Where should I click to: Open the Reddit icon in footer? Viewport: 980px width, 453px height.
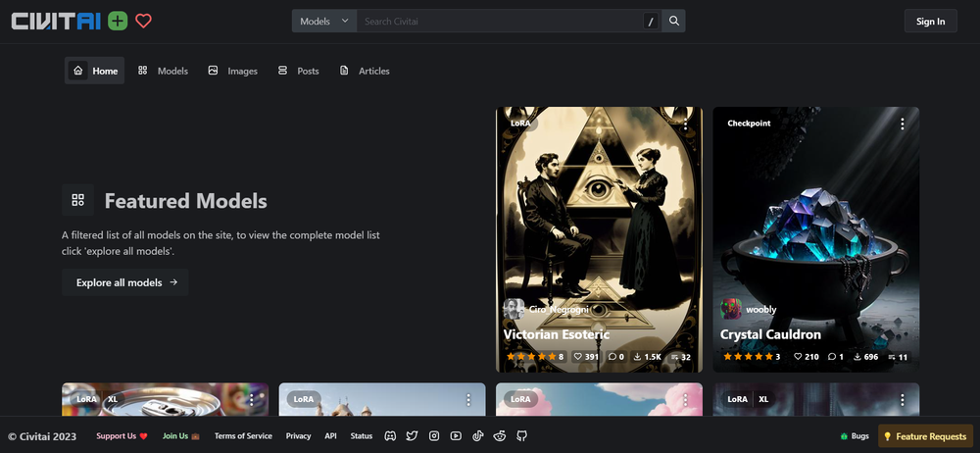(500, 436)
